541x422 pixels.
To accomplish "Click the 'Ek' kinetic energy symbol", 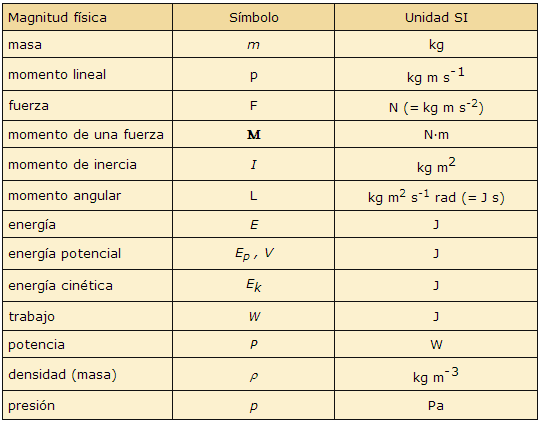I will [254, 286].
